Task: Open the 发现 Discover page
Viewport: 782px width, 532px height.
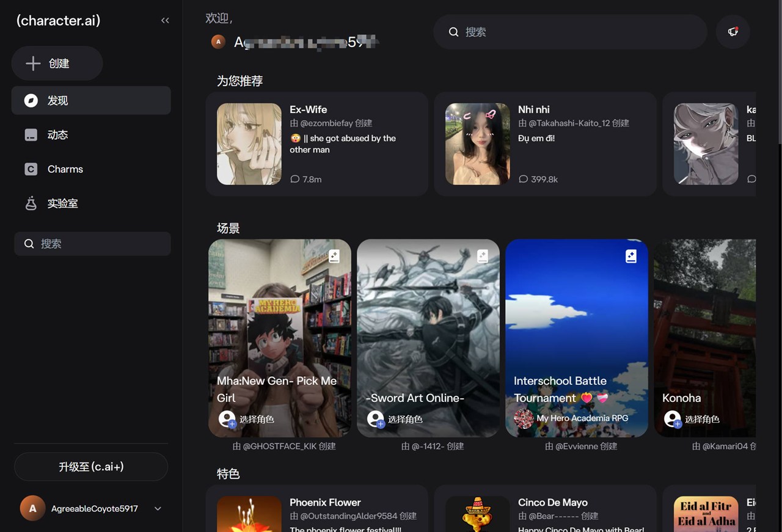Action: point(91,100)
